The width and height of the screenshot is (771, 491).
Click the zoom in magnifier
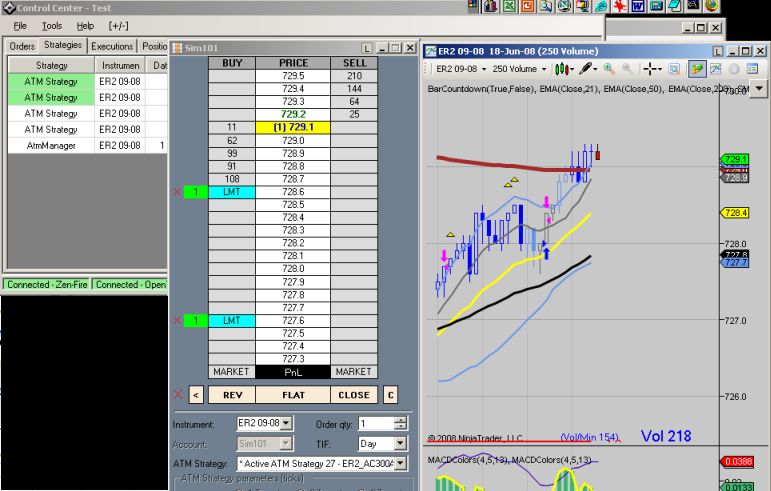tap(609, 69)
